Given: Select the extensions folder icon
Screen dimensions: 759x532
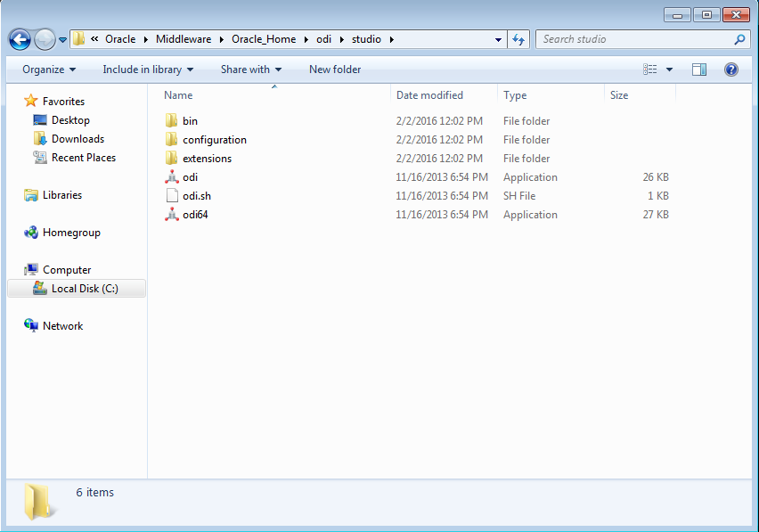Looking at the screenshot, I should pyautogui.click(x=171, y=159).
